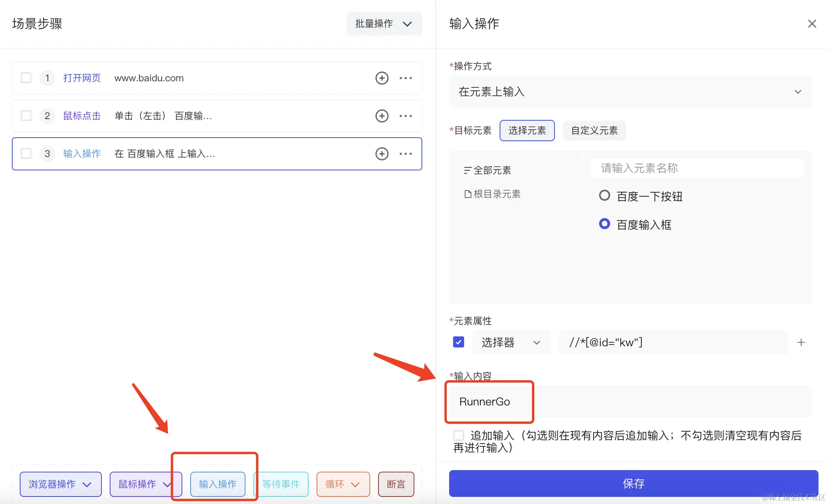Add another element attribute with plus icon
Image resolution: width=828 pixels, height=504 pixels.
click(x=801, y=342)
